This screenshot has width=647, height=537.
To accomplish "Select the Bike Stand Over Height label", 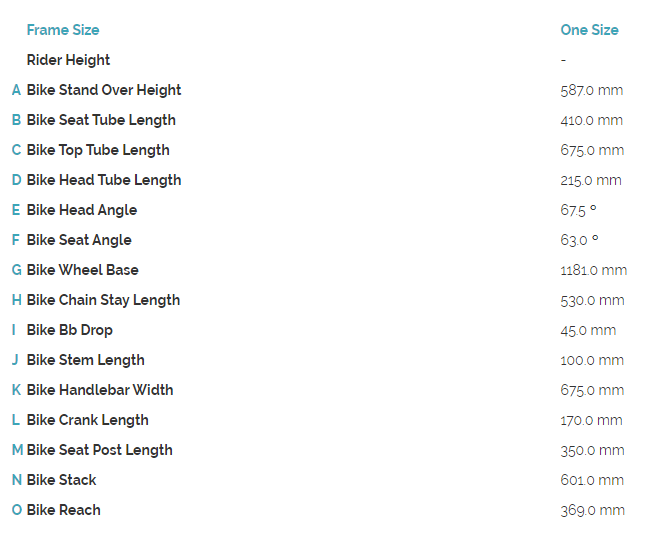I will [104, 90].
